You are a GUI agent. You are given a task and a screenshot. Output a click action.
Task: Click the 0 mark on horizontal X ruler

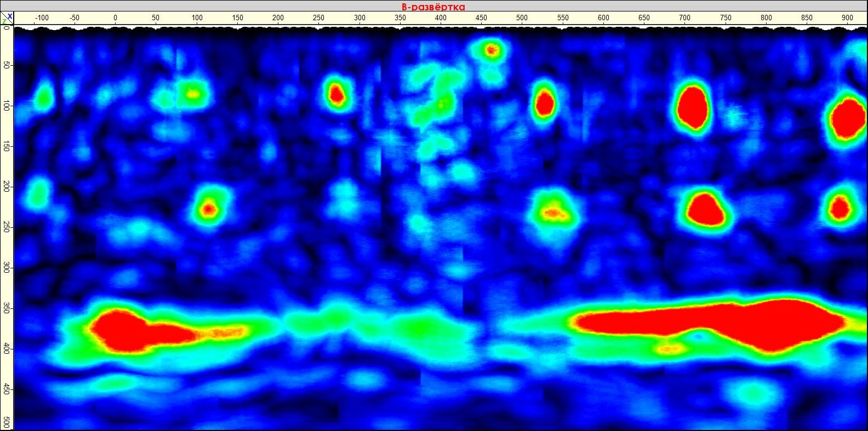pyautogui.click(x=115, y=18)
